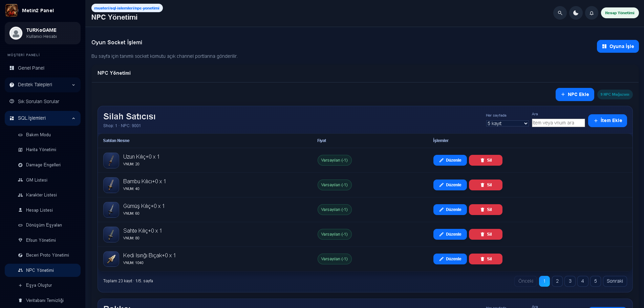
Task: Click the Hesap Listesi person icon
Action: [20, 210]
